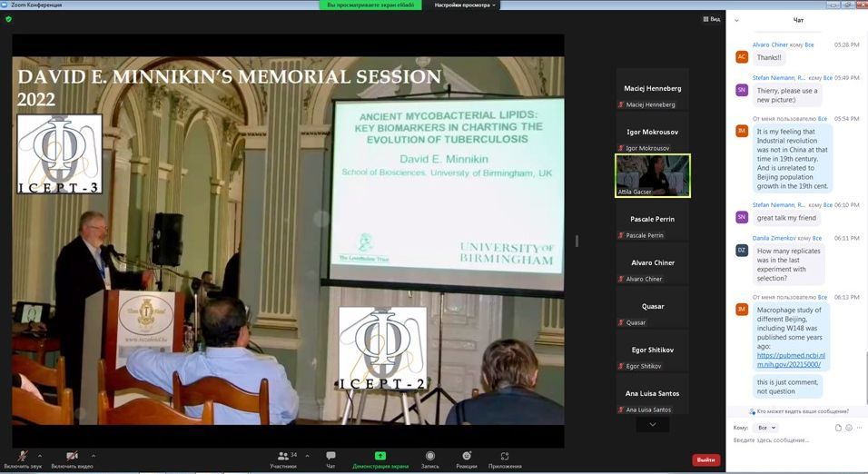Click orange avatar beside Macrophage study message
This screenshot has height=474, width=868.
coord(742,309)
